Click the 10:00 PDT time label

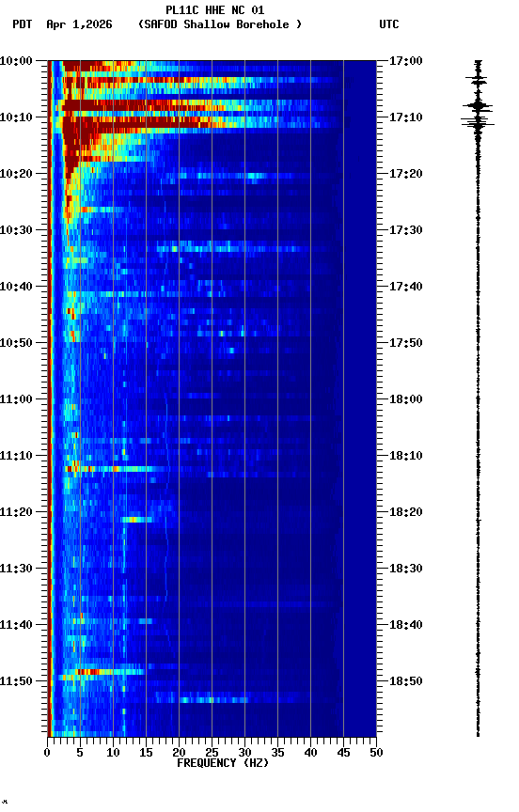click(16, 61)
